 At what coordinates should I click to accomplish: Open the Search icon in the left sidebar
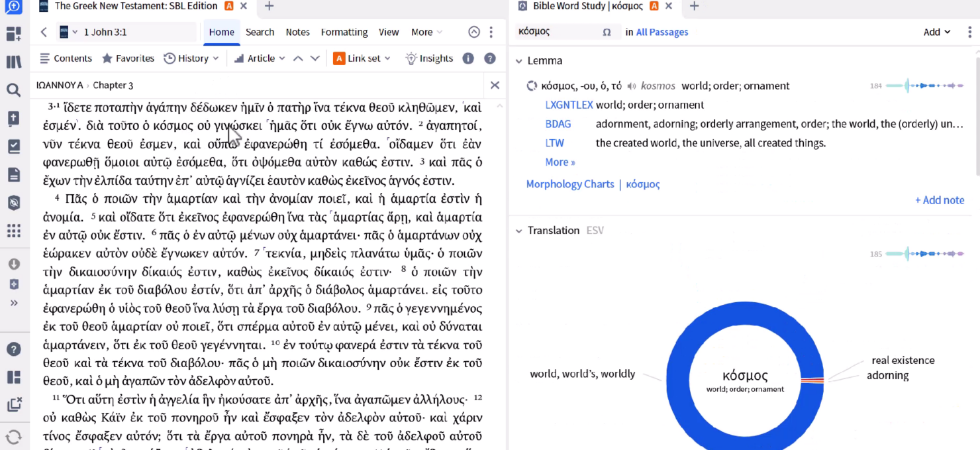point(14,89)
